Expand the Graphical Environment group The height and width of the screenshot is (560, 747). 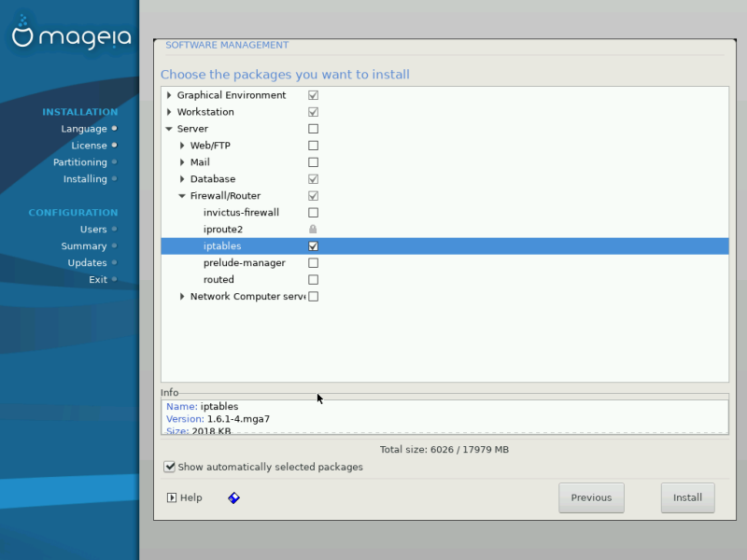(169, 95)
